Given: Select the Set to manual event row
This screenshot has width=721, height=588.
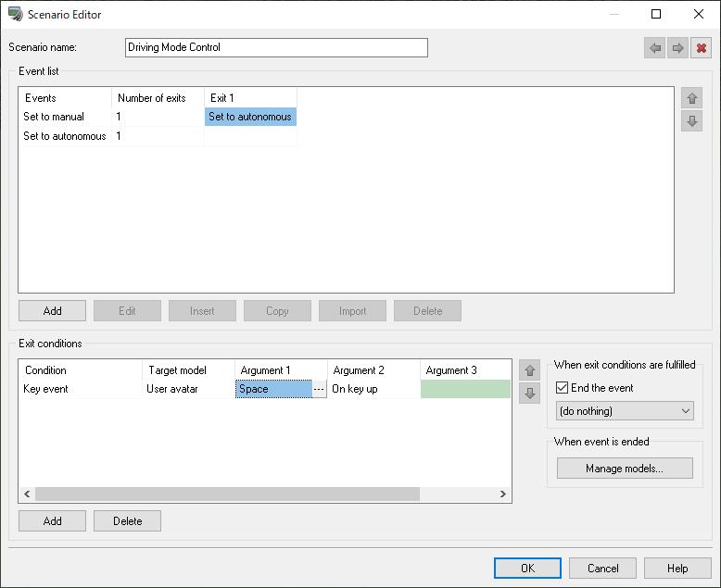Looking at the screenshot, I should [x=65, y=117].
